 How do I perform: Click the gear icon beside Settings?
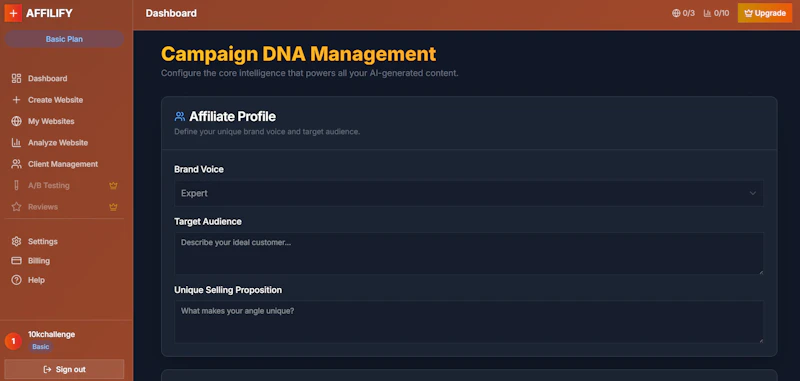(16, 241)
